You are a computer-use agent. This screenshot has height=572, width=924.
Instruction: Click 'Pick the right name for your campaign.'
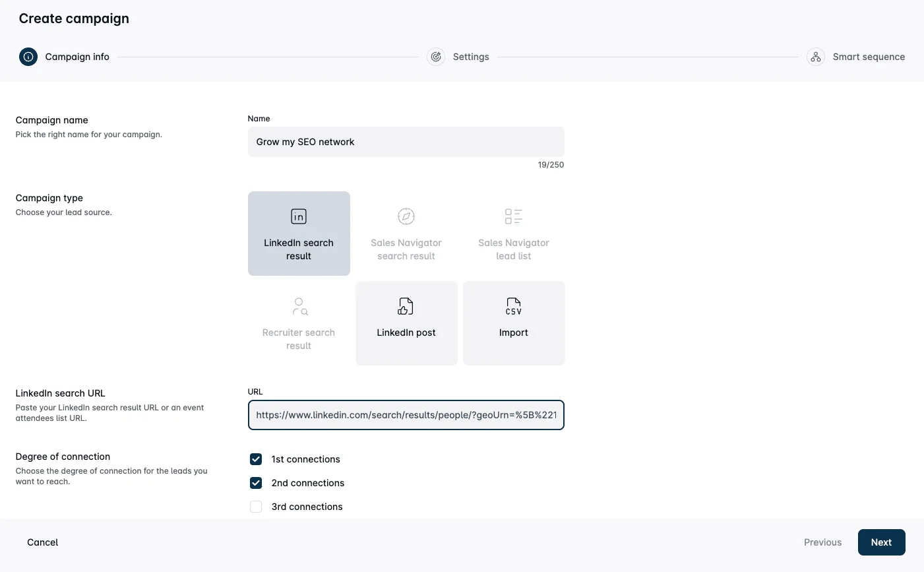click(89, 135)
